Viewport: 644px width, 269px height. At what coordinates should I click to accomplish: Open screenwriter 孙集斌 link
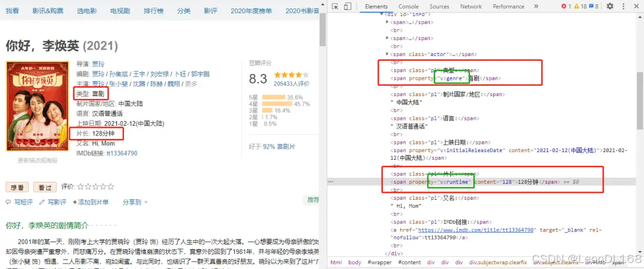point(118,74)
